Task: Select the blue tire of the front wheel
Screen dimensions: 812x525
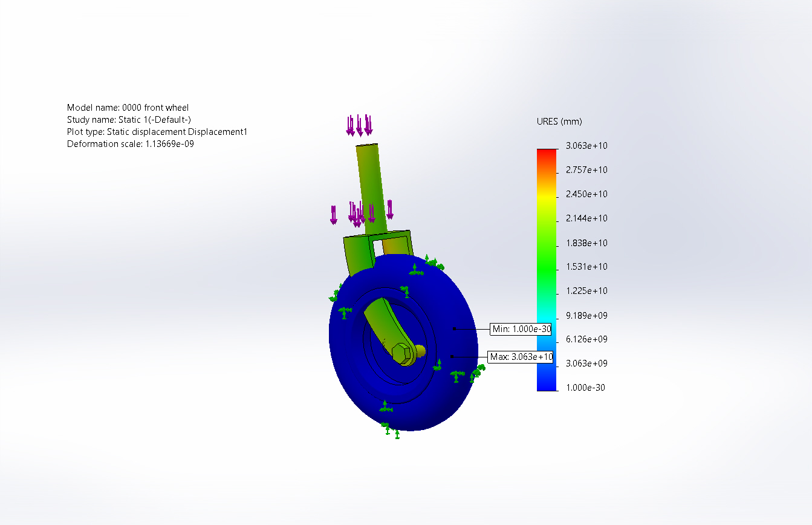Action: click(x=404, y=342)
